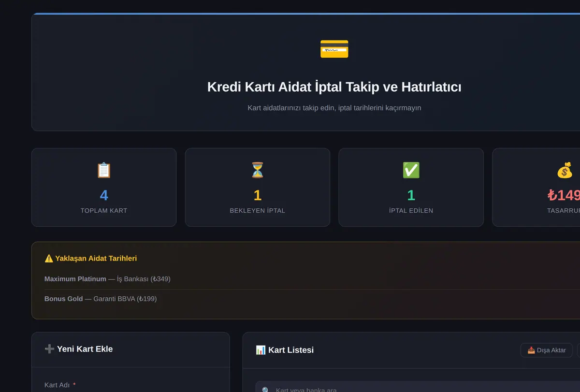Click the plus icon beside Yeni Kart Ekle
The height and width of the screenshot is (392, 580).
click(x=49, y=349)
